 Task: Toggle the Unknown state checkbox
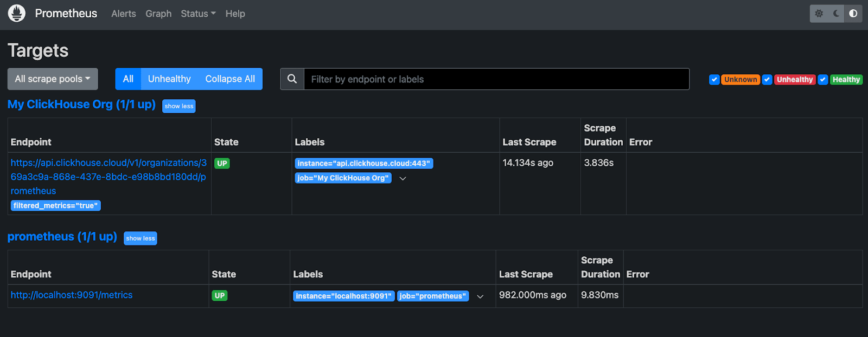pos(714,80)
